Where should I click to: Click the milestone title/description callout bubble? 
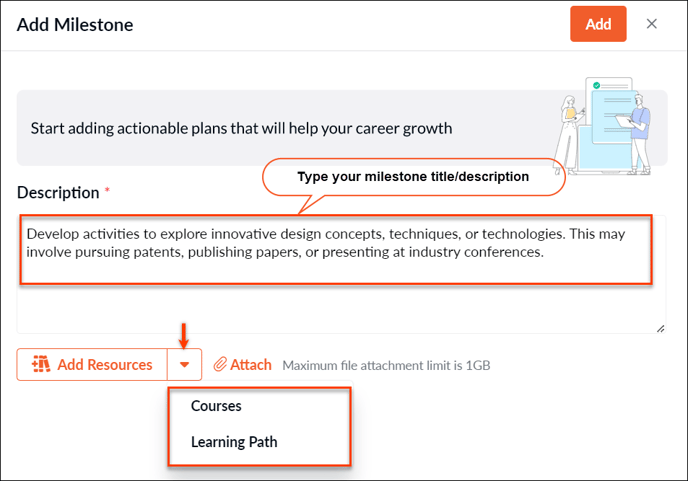[x=413, y=177]
